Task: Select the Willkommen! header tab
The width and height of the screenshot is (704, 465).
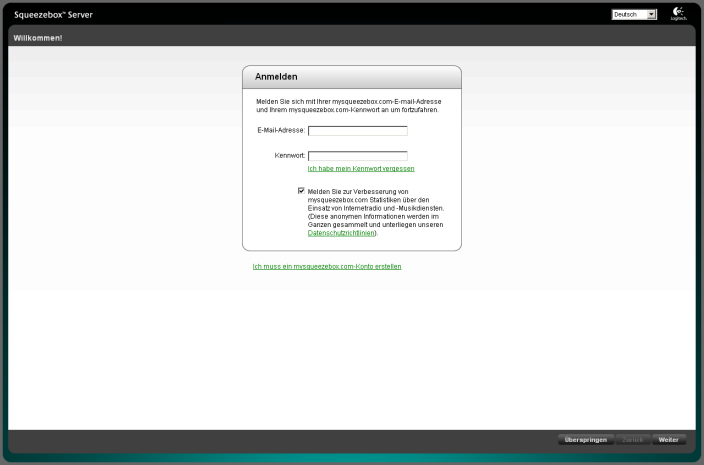Action: pyautogui.click(x=38, y=37)
